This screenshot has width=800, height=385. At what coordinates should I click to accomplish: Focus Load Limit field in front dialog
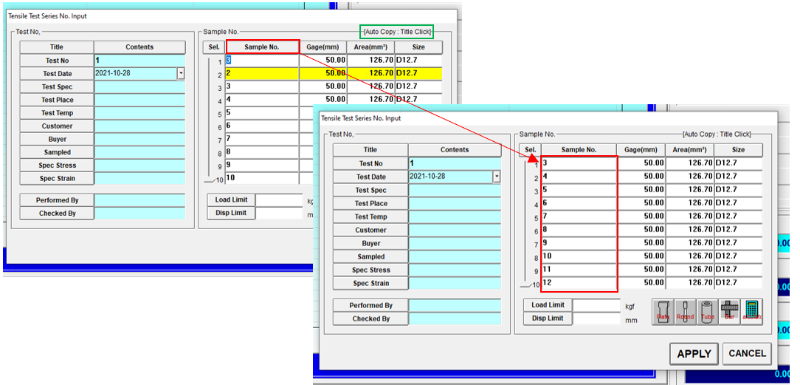coord(596,305)
